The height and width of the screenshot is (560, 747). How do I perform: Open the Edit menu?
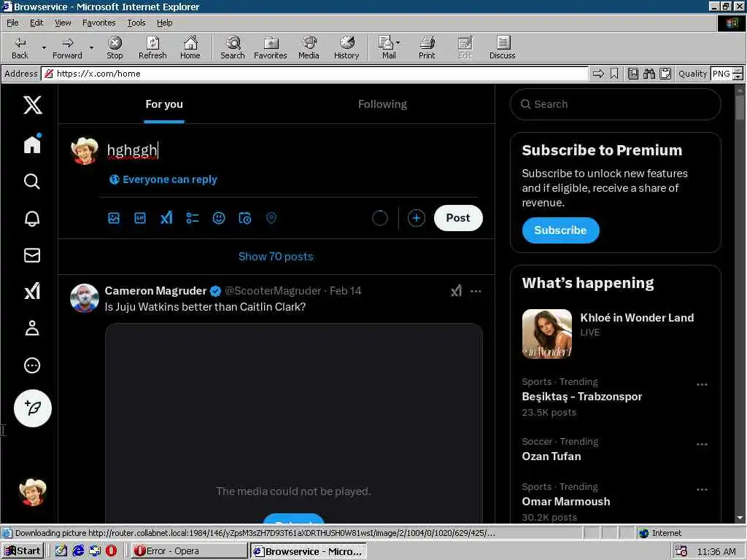(36, 23)
